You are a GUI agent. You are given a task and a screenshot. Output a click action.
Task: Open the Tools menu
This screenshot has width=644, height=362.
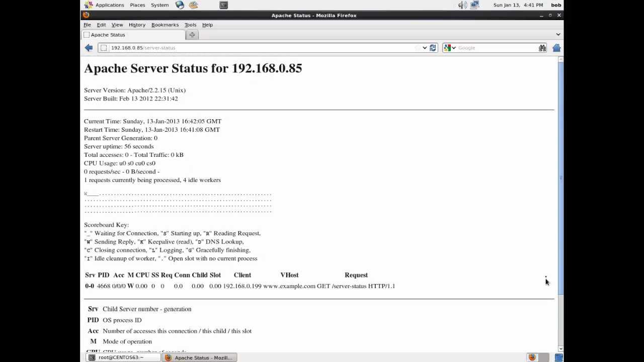190,25
